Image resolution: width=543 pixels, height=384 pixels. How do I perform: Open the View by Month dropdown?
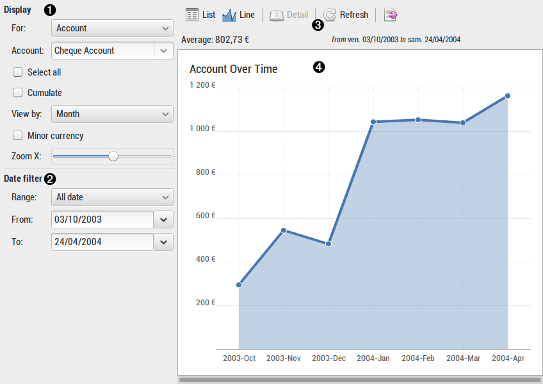[112, 114]
